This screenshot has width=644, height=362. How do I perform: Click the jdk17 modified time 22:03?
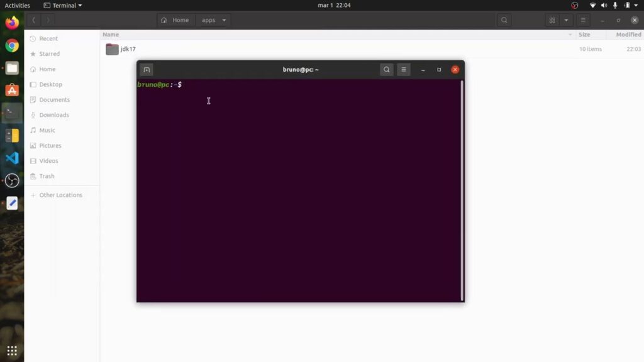click(634, 49)
